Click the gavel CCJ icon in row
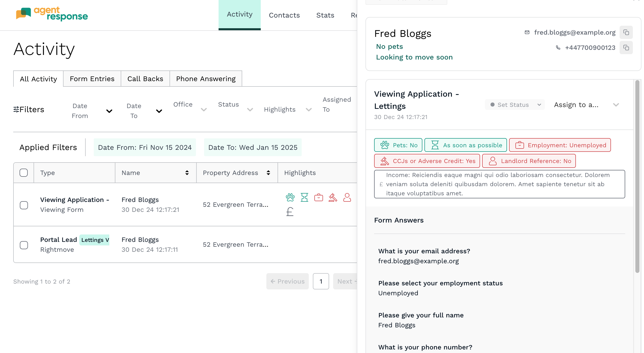Viewport: 644px width, 353px height. click(333, 197)
